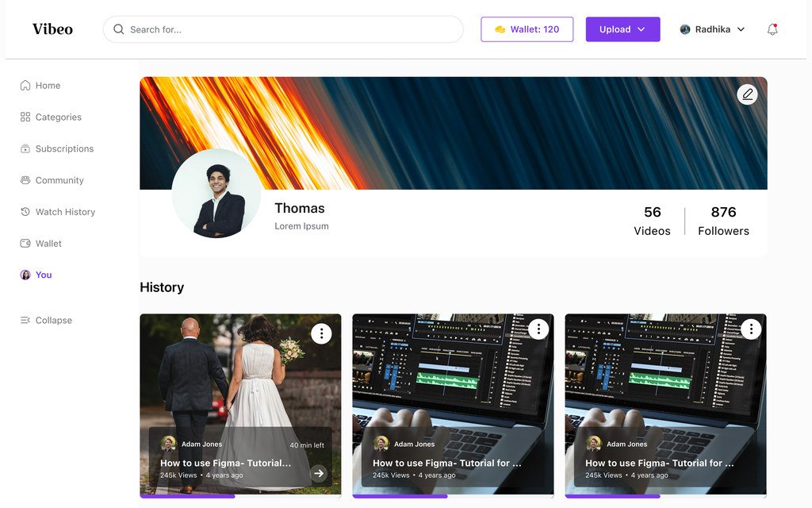This screenshot has width=812, height=508.
Task: Click the "40 min left" label
Action: coord(307,445)
